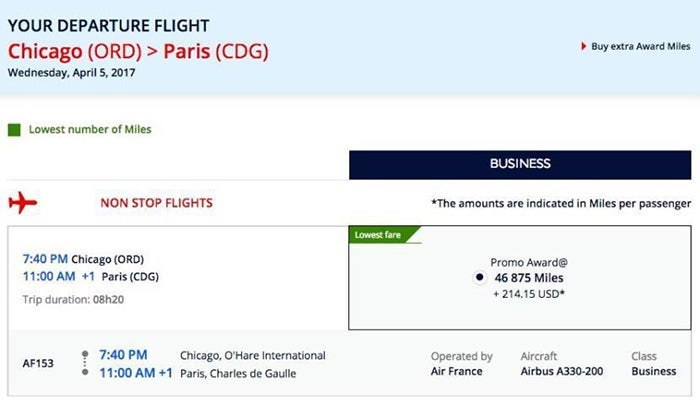Click the flight route dots icon by AF153
The width and height of the screenshot is (700, 405).
86,364
